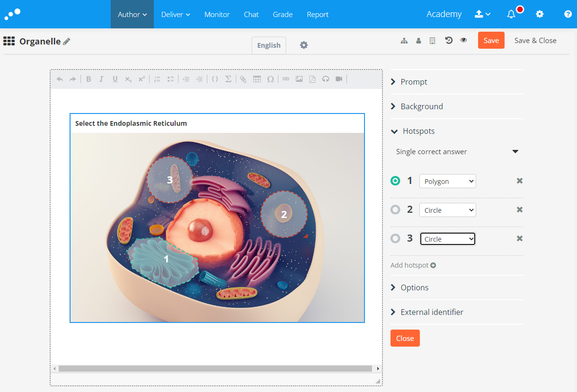Mark hotspot 2 as the correct answer
The height and width of the screenshot is (392, 577).
pyautogui.click(x=395, y=210)
